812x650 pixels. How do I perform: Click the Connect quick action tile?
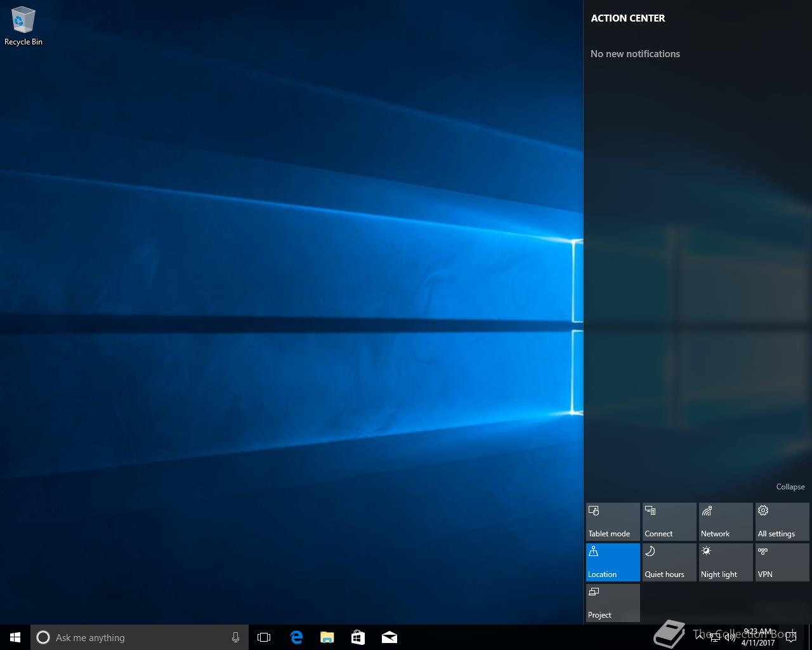coord(669,522)
